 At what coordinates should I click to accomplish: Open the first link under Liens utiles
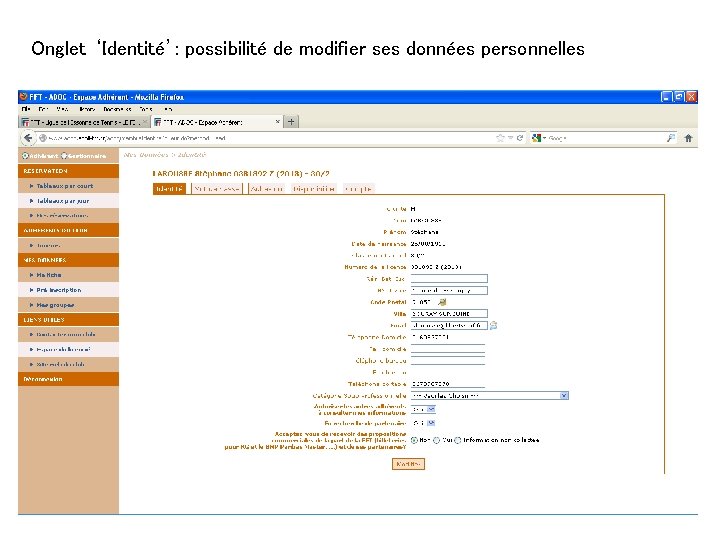[68, 334]
